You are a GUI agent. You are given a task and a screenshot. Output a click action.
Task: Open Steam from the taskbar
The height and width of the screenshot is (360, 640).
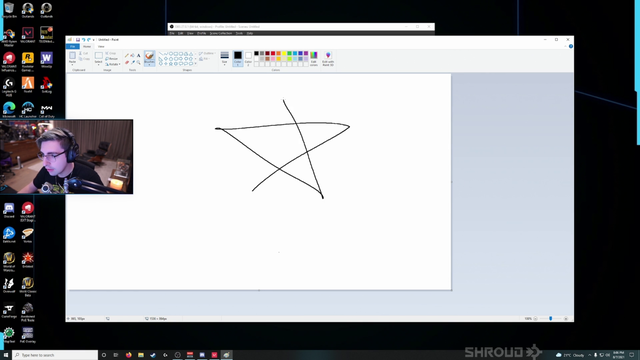pyautogui.click(x=153, y=355)
